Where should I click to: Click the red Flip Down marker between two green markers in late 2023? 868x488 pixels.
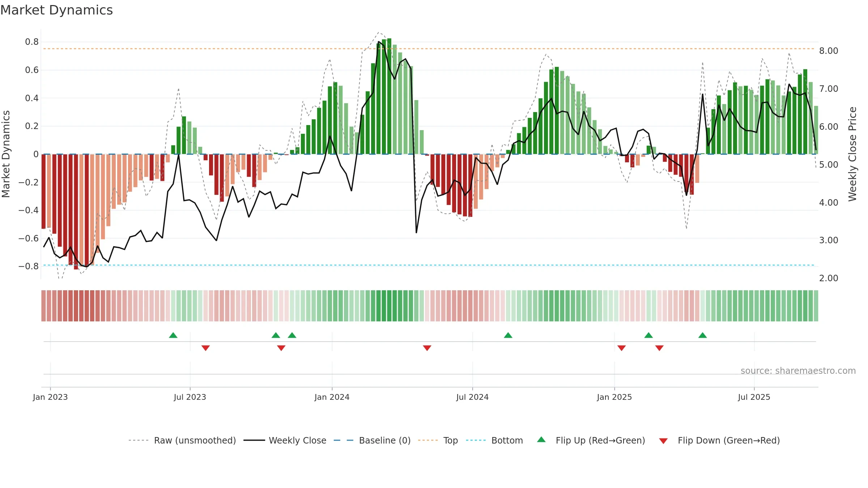tap(281, 348)
